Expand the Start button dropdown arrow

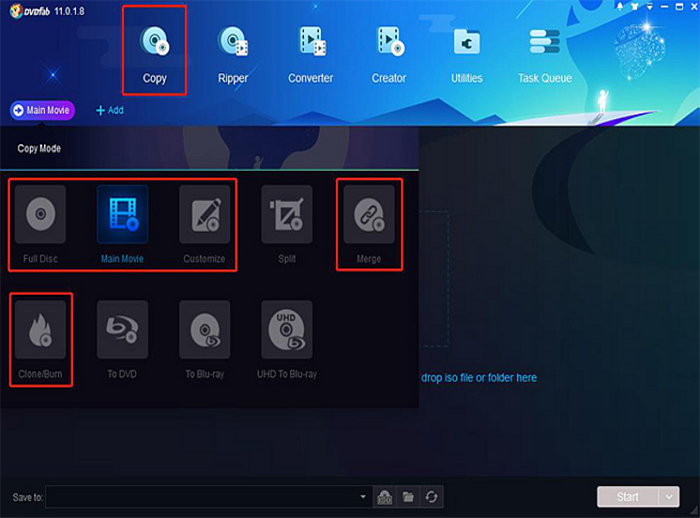669,497
